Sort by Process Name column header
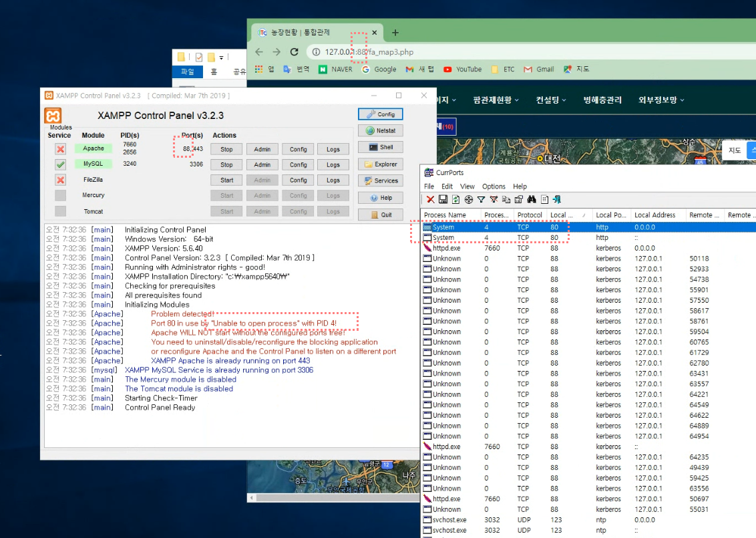756x538 pixels. [451, 215]
